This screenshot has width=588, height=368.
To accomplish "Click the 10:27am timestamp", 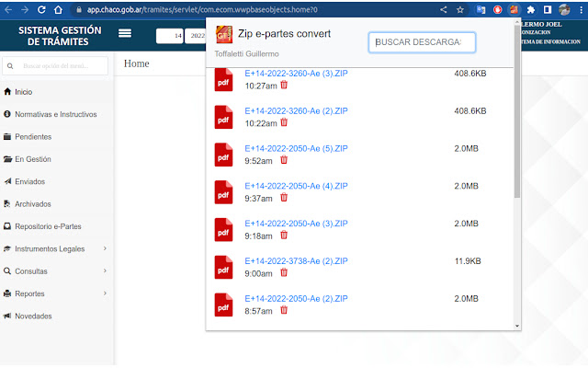I will tap(261, 86).
